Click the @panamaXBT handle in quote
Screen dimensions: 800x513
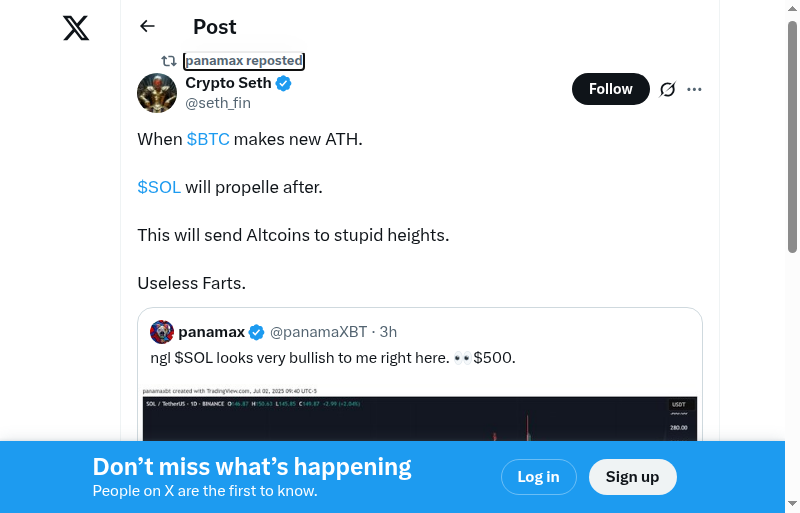(x=319, y=332)
